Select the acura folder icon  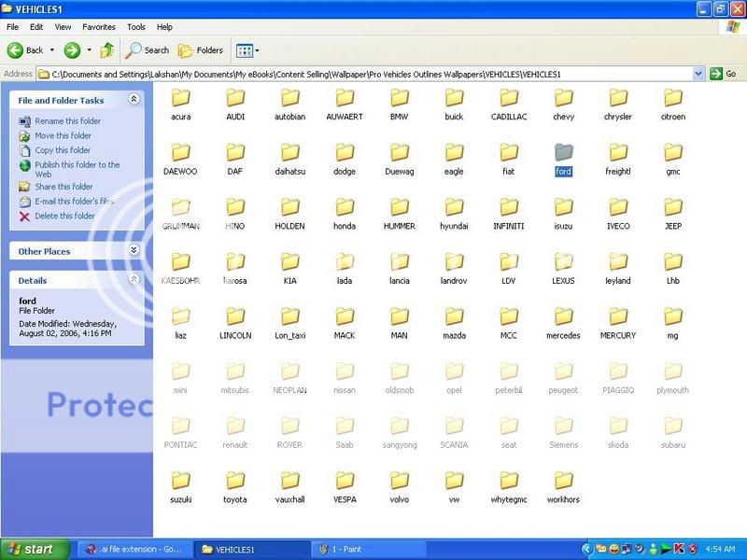point(180,98)
